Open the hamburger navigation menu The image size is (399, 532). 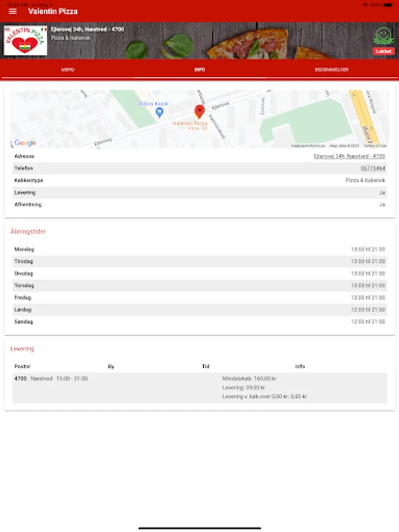pos(12,11)
